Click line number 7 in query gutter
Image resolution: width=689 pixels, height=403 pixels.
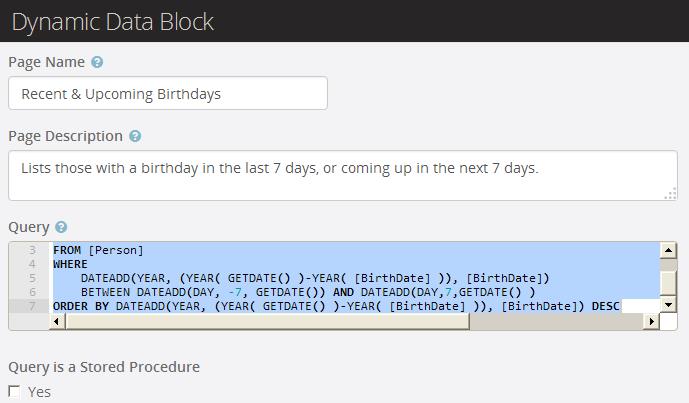[x=32, y=306]
